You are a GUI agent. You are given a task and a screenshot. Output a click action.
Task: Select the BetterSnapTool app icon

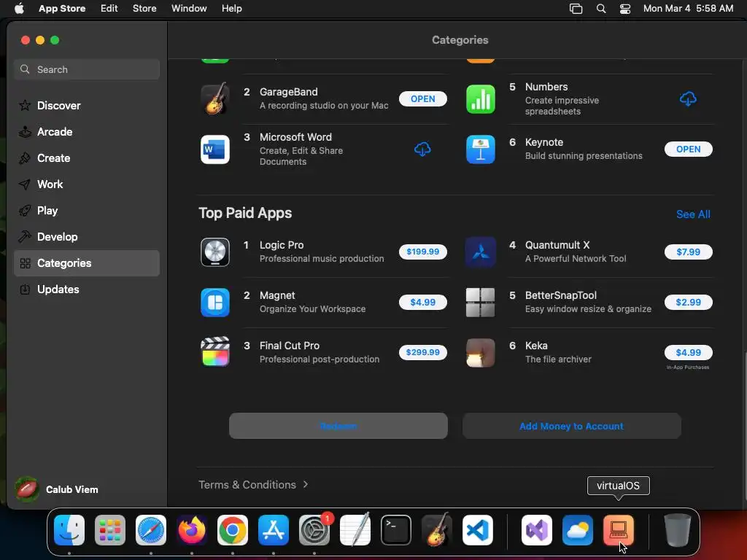coord(480,303)
